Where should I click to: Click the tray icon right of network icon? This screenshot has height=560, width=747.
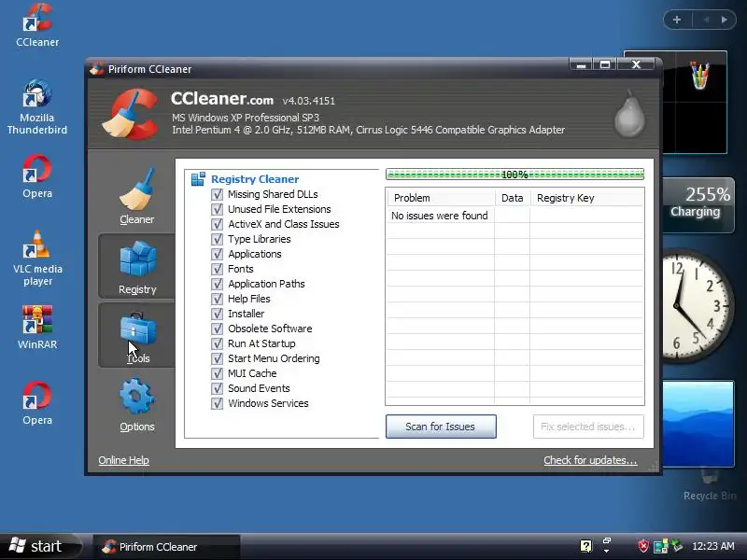tap(677, 545)
